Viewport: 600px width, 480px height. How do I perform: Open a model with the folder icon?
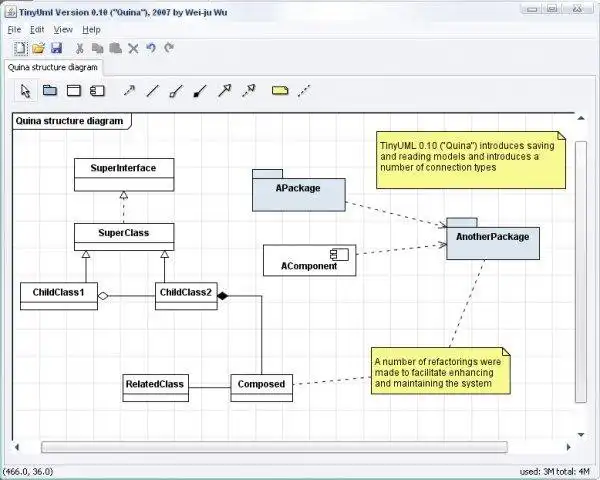[x=38, y=48]
